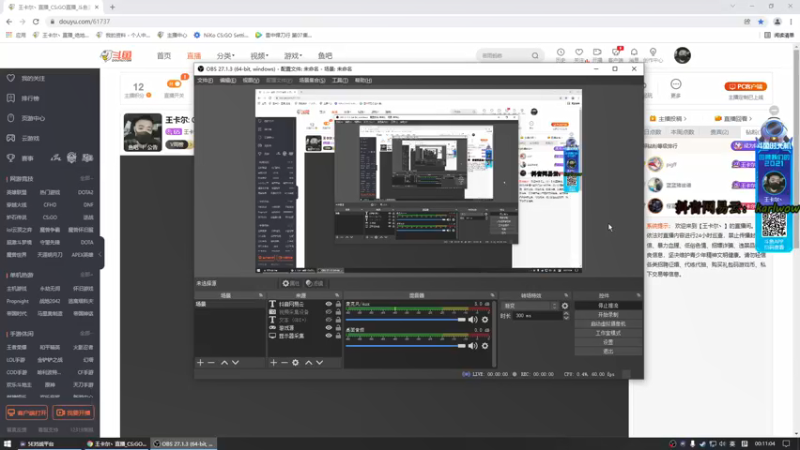
Task: Open OBS 文件 menu
Action: [x=205, y=80]
